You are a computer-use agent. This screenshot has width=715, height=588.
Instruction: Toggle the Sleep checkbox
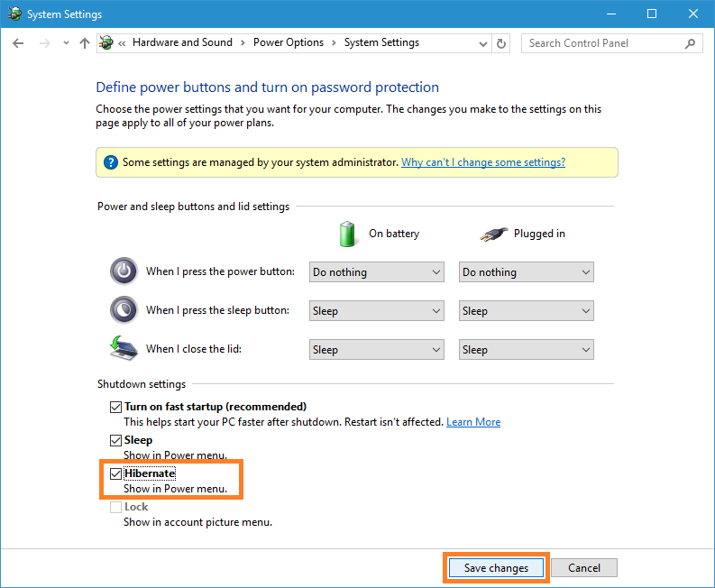coord(115,440)
